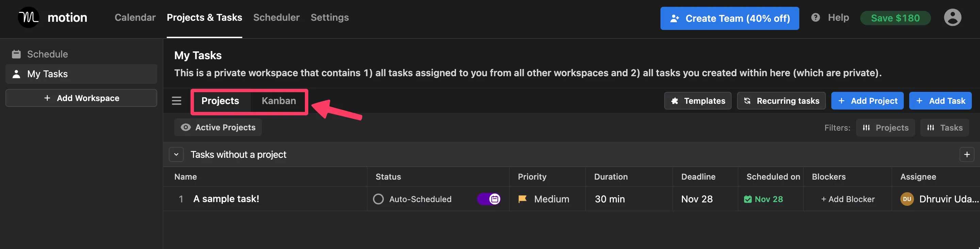This screenshot has height=249, width=980.
Task: Click the Scheduled on column header
Action: click(x=773, y=177)
